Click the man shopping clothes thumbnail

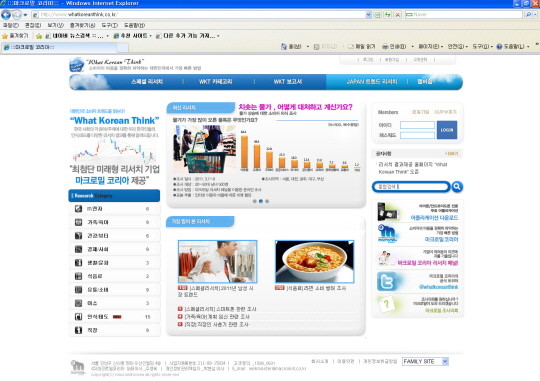[218, 262]
